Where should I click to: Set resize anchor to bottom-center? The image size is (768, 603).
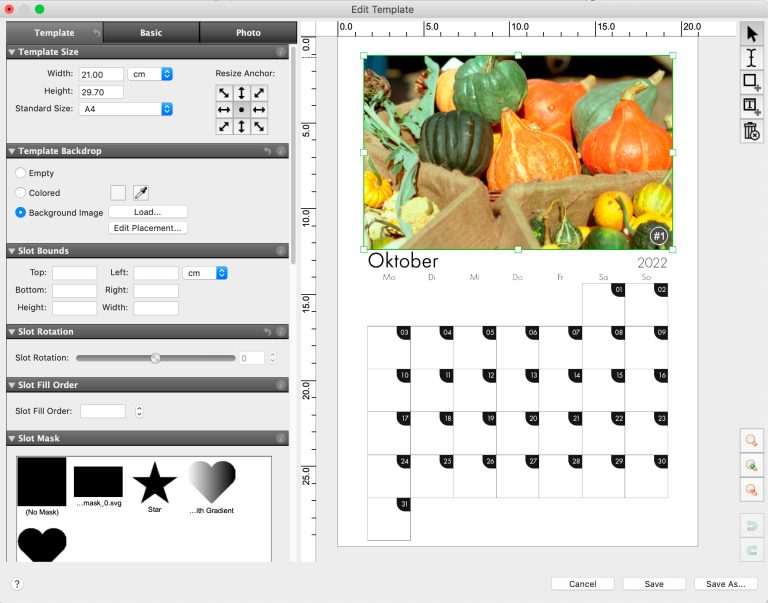[x=241, y=127]
